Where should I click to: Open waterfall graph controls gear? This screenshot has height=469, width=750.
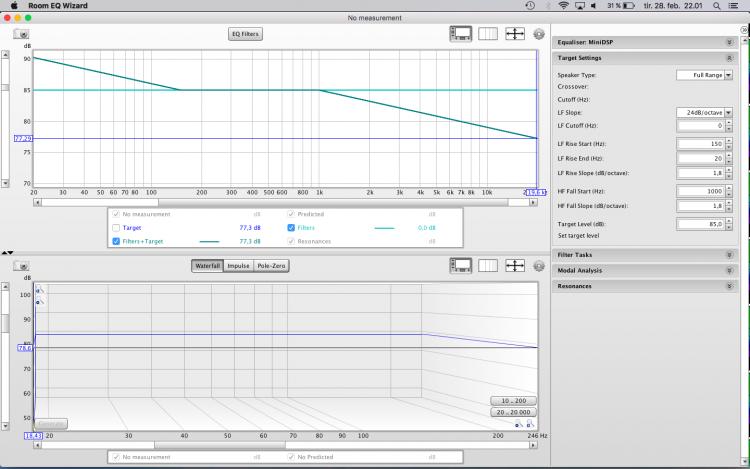click(x=539, y=266)
